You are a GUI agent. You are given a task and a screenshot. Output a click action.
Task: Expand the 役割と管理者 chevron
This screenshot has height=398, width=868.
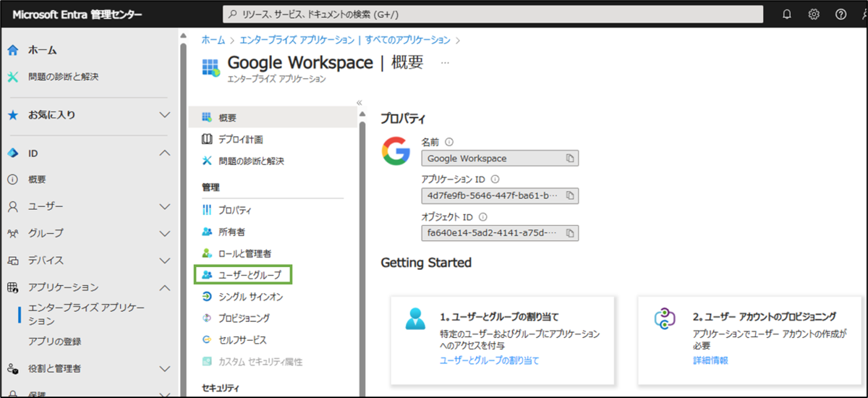[164, 368]
